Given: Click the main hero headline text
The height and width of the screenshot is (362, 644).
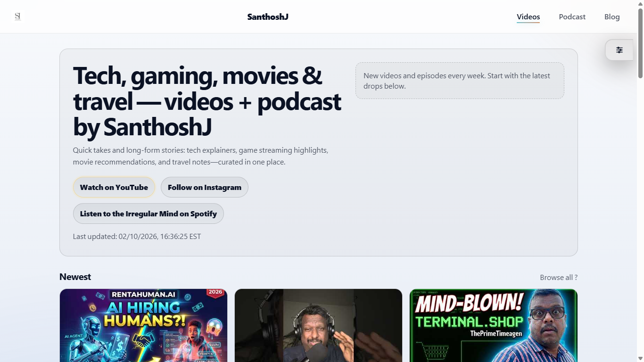Looking at the screenshot, I should pos(206,101).
